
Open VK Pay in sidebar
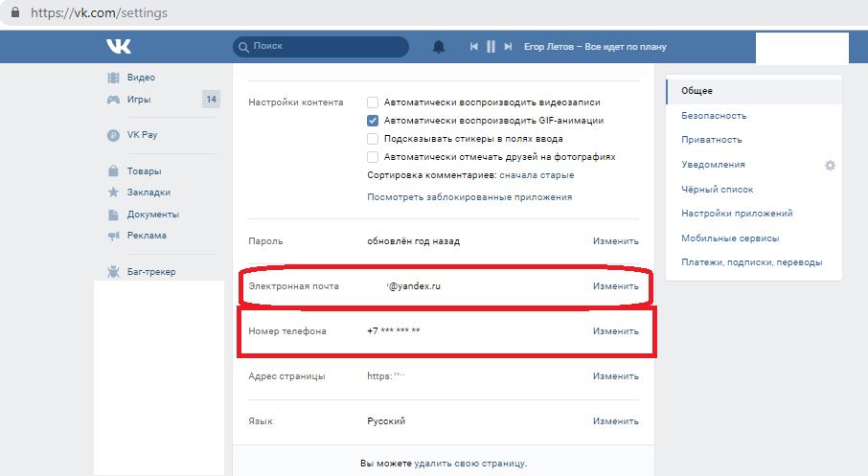pyautogui.click(x=142, y=135)
